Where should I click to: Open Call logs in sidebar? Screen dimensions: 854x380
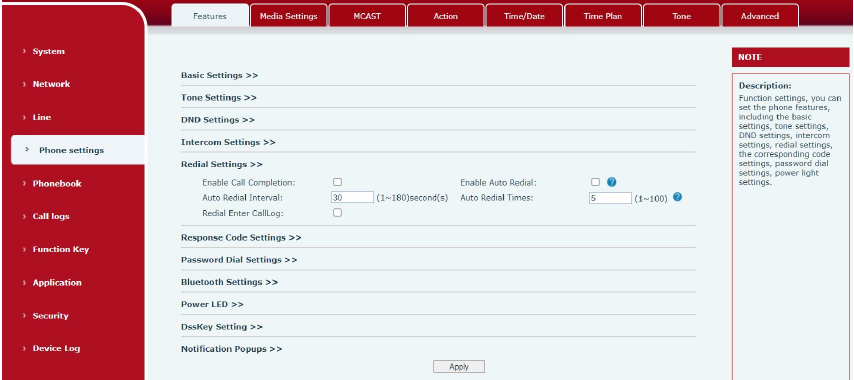pos(51,216)
